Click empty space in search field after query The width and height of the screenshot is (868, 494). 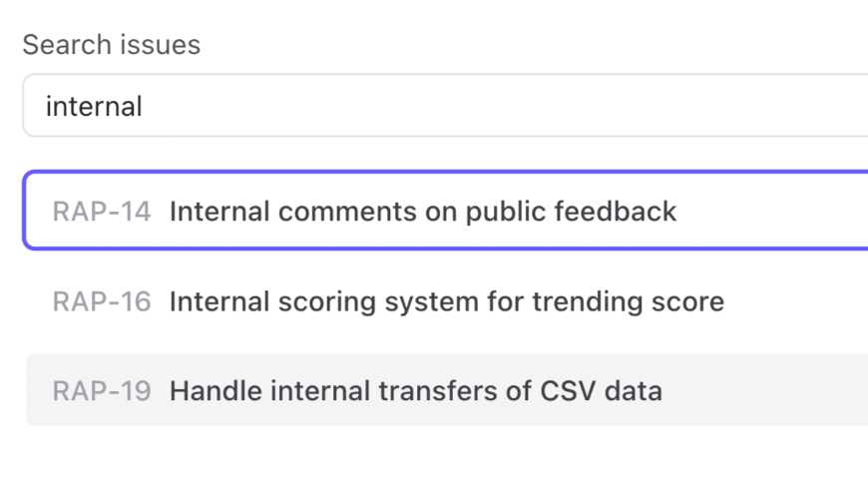(x=499, y=106)
